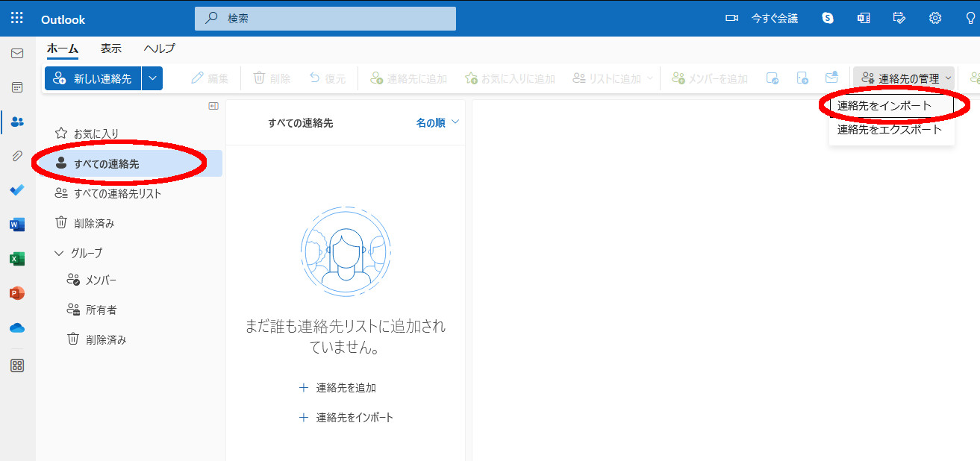This screenshot has height=461, width=980.
Task: Open the Files paperclip icon
Action: click(17, 156)
